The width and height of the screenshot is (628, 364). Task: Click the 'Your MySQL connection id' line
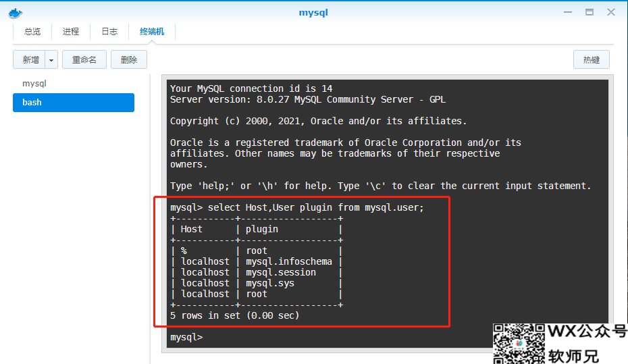click(x=251, y=88)
